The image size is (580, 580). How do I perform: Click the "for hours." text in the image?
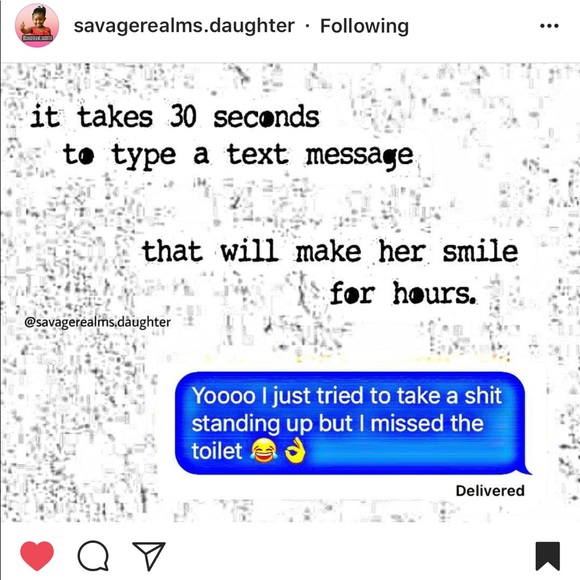tap(402, 293)
